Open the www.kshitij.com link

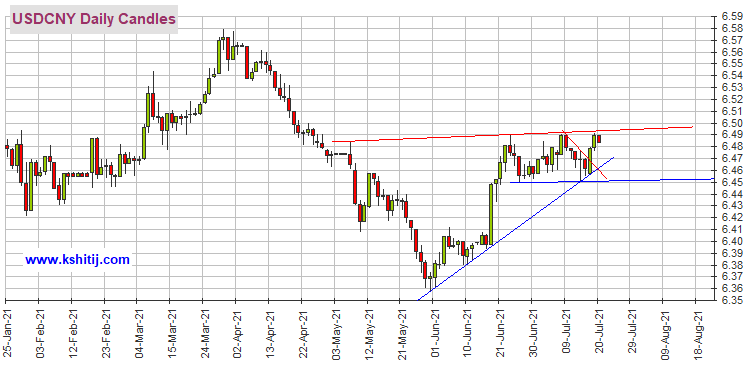pos(77,260)
